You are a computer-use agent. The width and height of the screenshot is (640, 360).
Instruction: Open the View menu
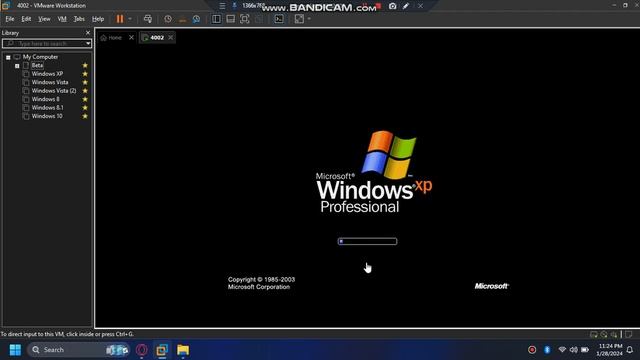pyautogui.click(x=44, y=19)
